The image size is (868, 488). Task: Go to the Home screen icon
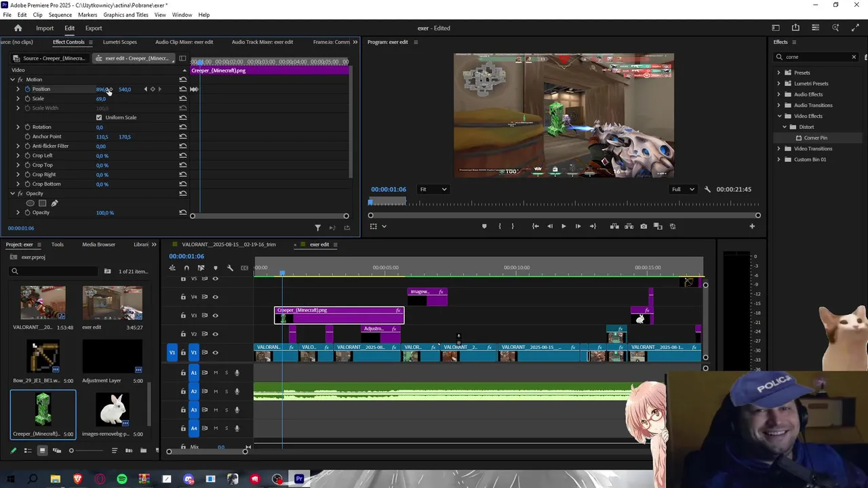[x=18, y=28]
